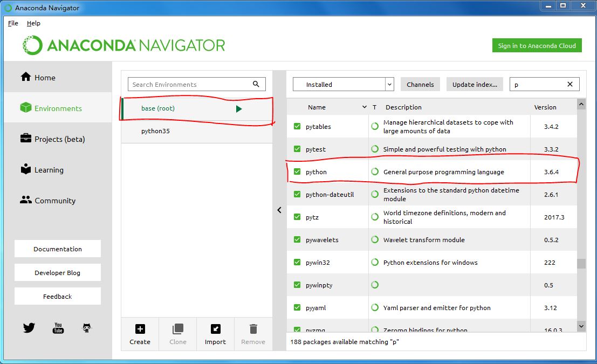Toggle the pywinpty checkbox

(x=297, y=285)
